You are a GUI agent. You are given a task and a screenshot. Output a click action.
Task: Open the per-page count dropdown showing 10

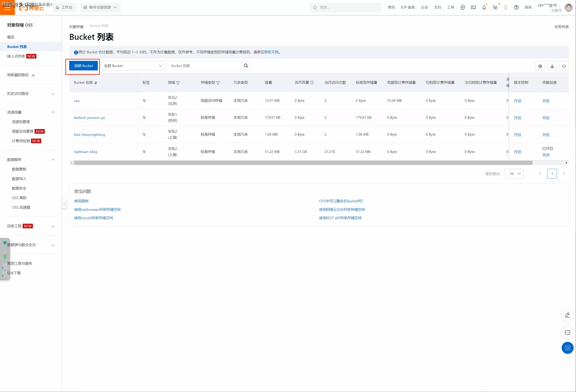pyautogui.click(x=514, y=174)
